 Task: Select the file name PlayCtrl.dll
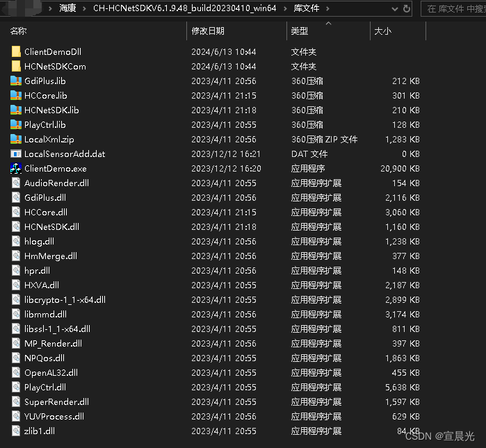pyautogui.click(x=45, y=388)
